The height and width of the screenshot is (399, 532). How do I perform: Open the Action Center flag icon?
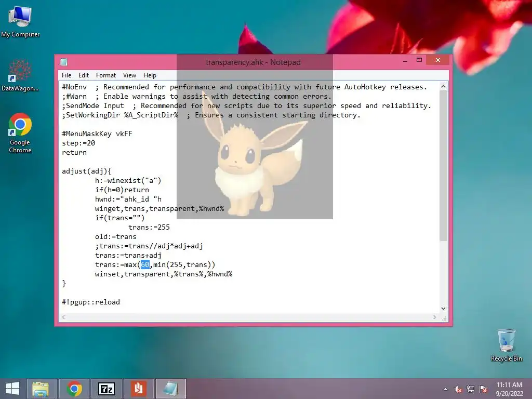coord(483,389)
